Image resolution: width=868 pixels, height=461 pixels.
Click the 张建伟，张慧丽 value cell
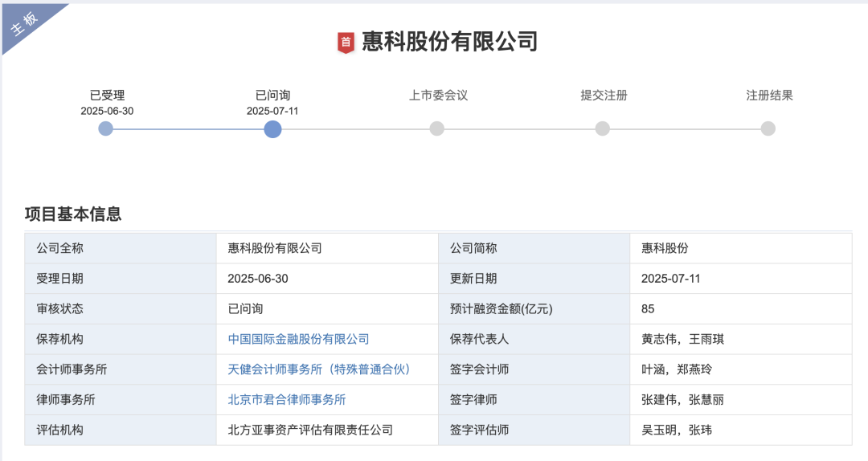coord(741,400)
